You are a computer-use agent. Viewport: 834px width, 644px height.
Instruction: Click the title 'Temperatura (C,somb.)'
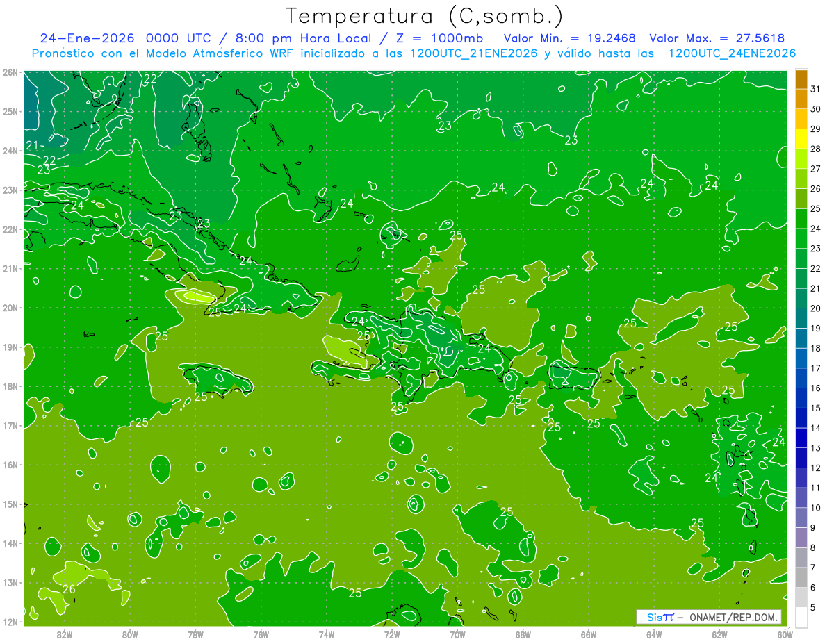coord(425,16)
